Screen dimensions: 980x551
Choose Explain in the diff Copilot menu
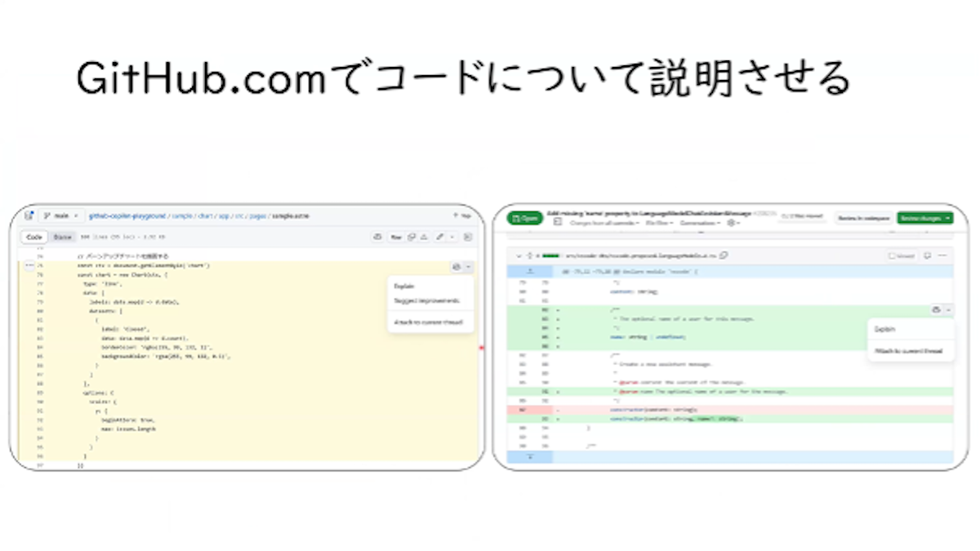(x=884, y=329)
